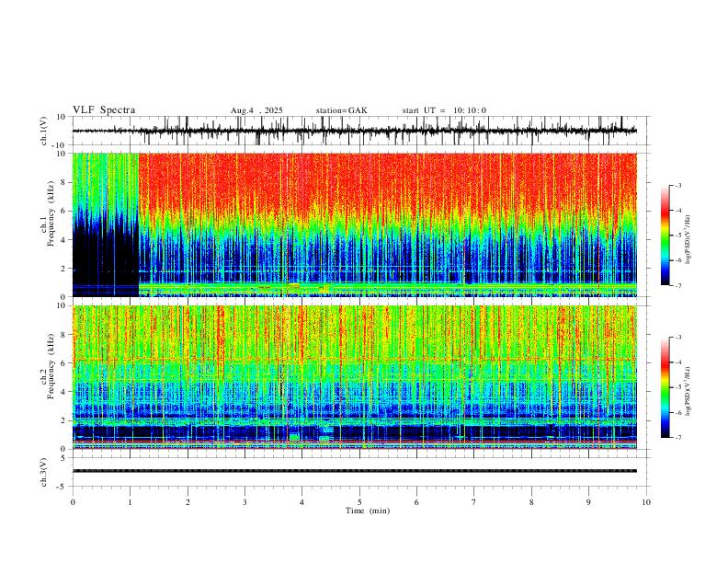Click the "6" kHz tick on ch.2 frequency axis
The image size is (728, 563).
coord(64,363)
